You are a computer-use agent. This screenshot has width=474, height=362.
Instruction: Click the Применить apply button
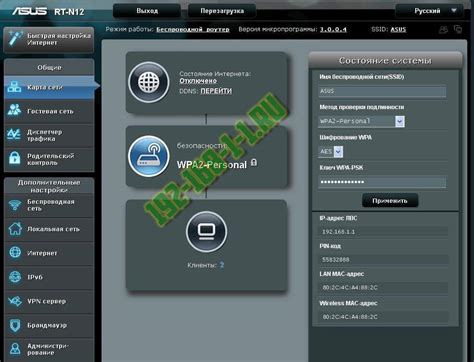[x=390, y=201]
